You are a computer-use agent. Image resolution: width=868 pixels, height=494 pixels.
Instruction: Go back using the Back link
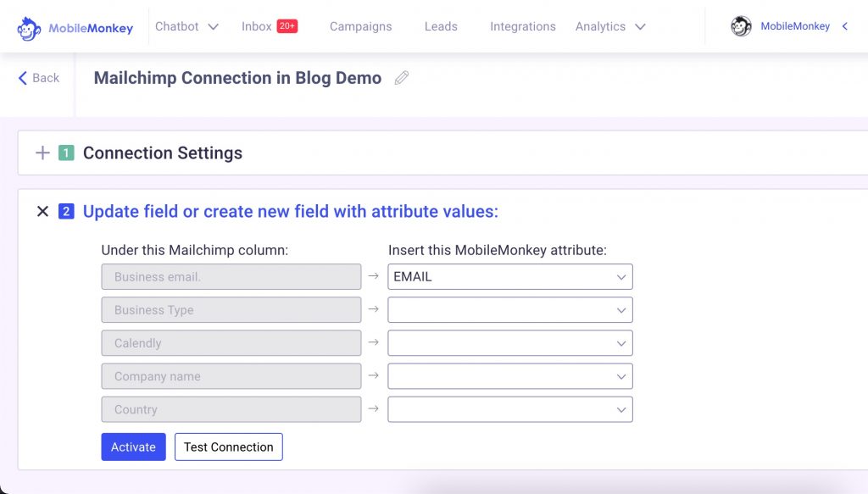[39, 78]
